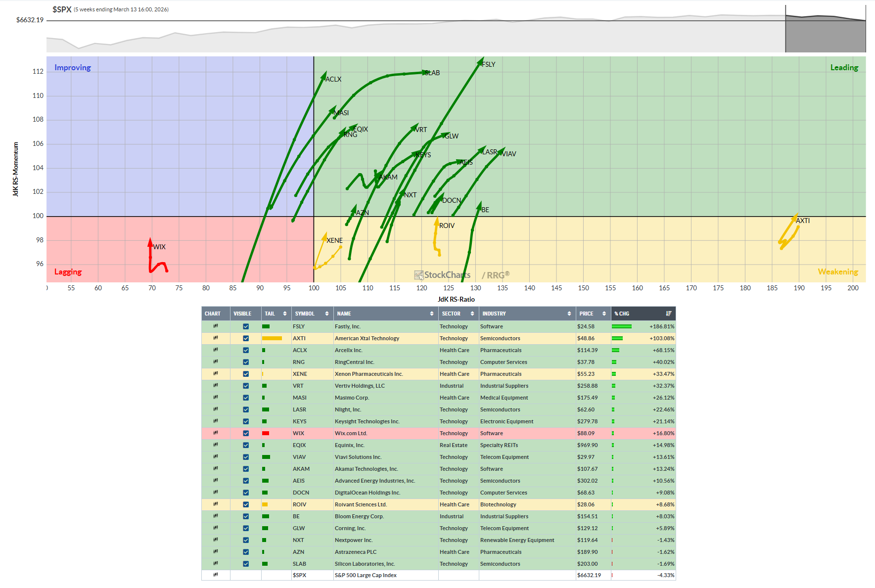Click the XENE tail label on the graph

click(x=334, y=240)
